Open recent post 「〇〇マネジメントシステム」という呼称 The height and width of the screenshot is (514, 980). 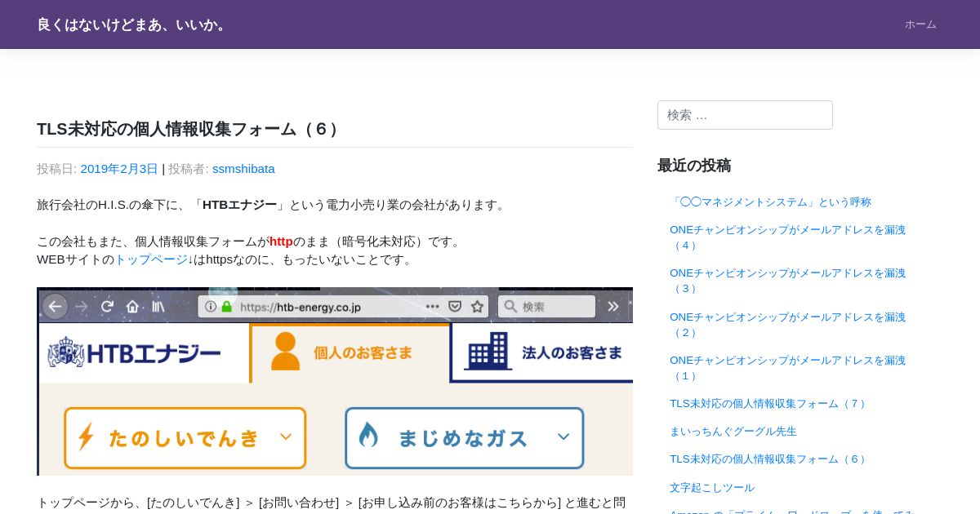pos(770,202)
